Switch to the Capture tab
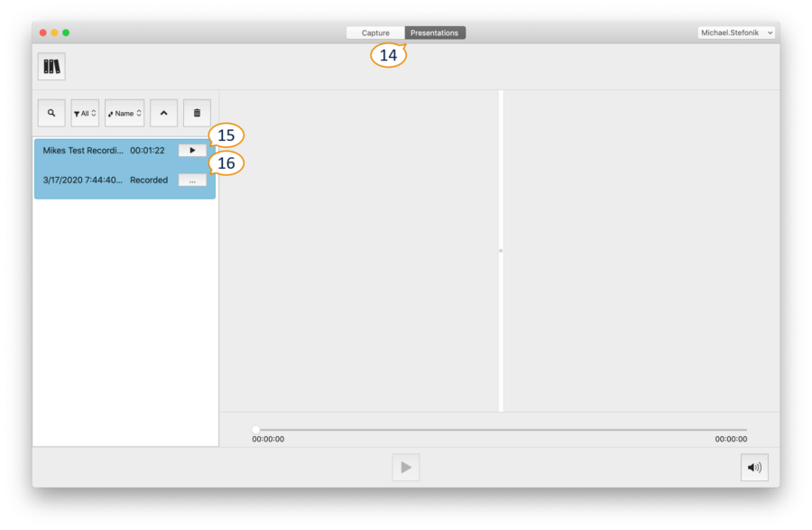812x530 pixels. coord(375,33)
